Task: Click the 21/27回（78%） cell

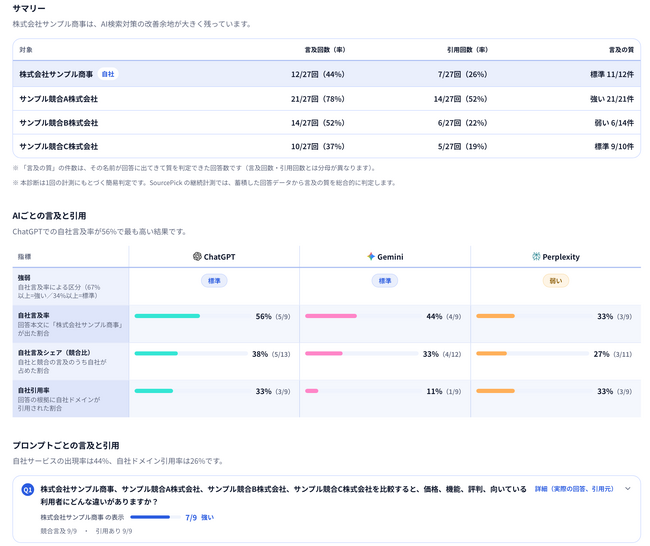Action: point(318,99)
